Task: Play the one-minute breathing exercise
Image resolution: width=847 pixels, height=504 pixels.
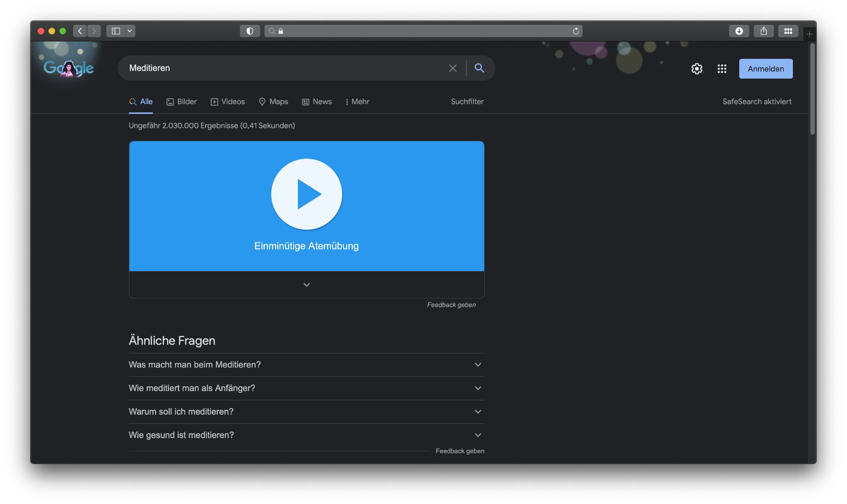Action: [306, 194]
